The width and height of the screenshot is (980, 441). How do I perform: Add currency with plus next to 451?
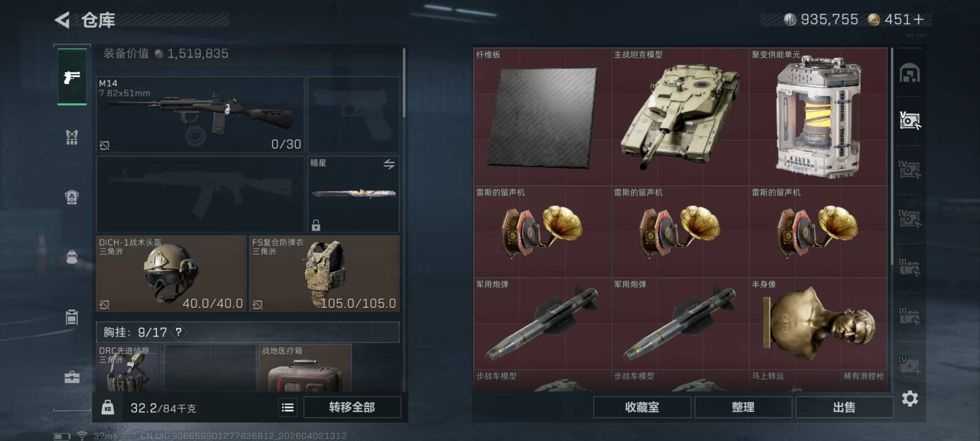(918, 19)
